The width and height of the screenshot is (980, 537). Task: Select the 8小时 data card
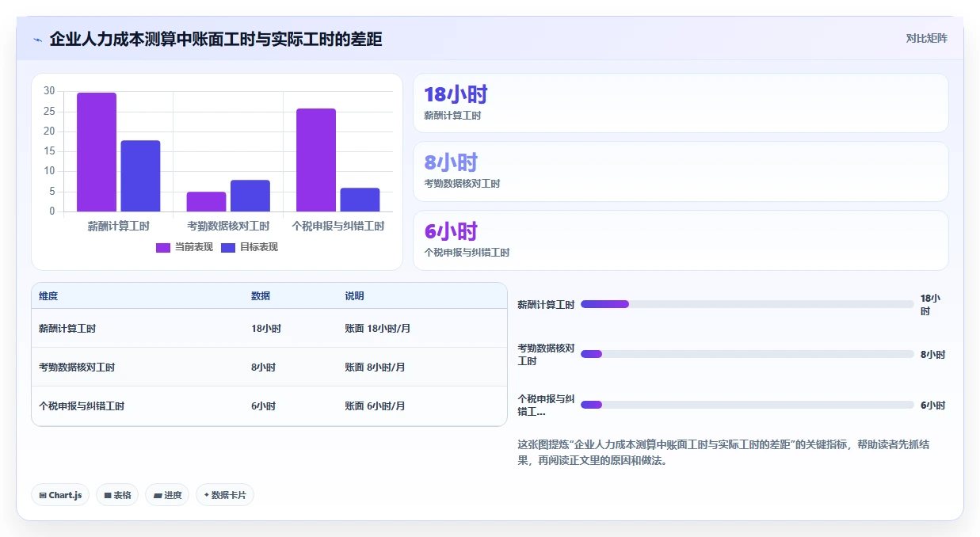tap(681, 171)
